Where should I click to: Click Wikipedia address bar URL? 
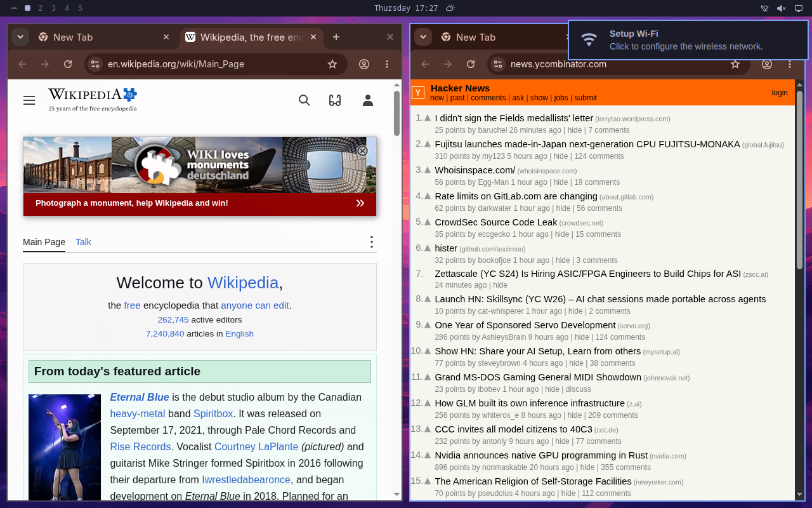click(176, 64)
